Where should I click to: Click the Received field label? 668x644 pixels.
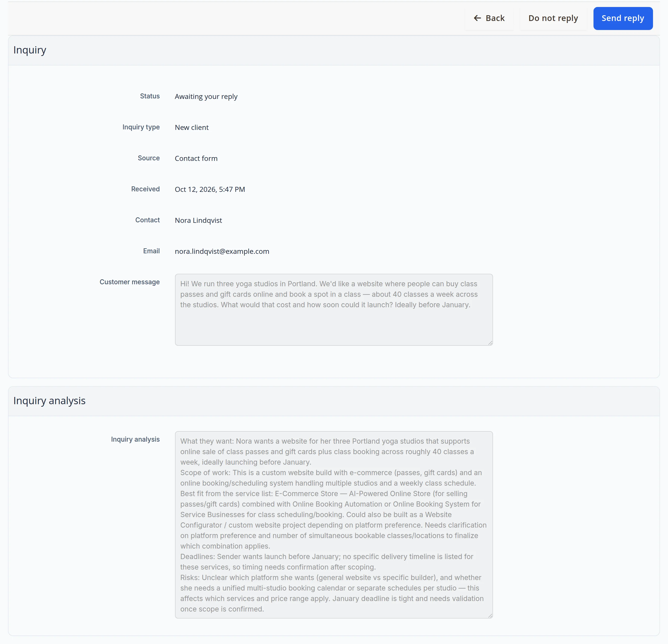click(145, 189)
